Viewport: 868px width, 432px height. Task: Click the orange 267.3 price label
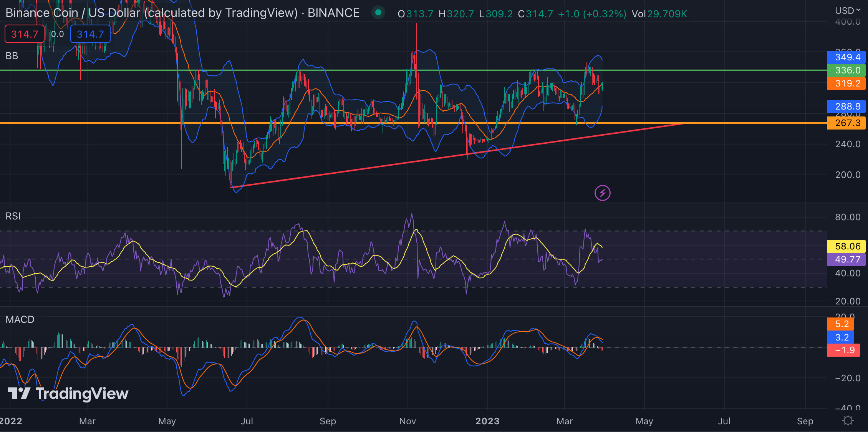[846, 123]
